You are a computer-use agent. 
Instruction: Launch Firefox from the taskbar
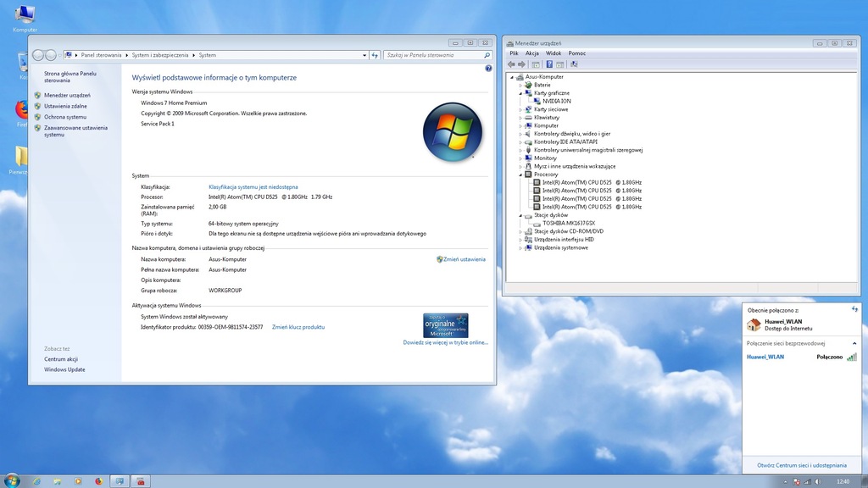98,481
